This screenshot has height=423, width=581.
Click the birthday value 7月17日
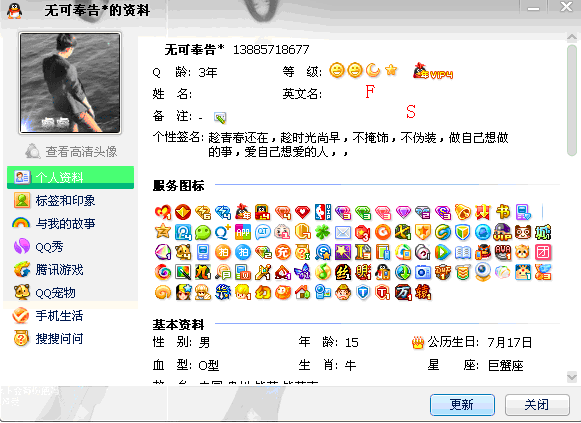tap(509, 342)
